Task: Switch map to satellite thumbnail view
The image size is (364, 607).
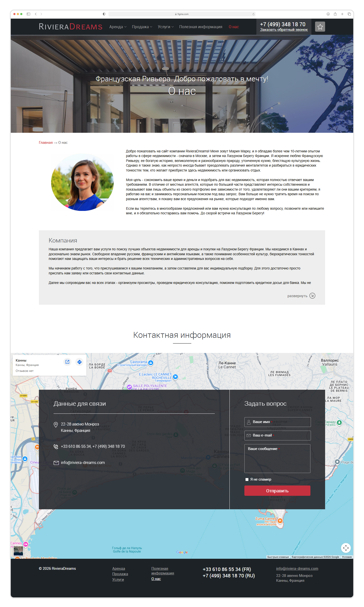Action: pyautogui.click(x=18, y=551)
